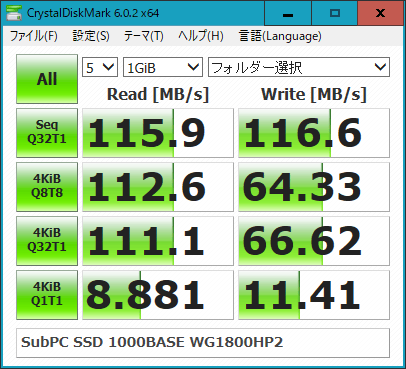The height and width of the screenshot is (369, 406).
Task: Open the ヘルプ(H) menu
Action: pyautogui.click(x=201, y=36)
